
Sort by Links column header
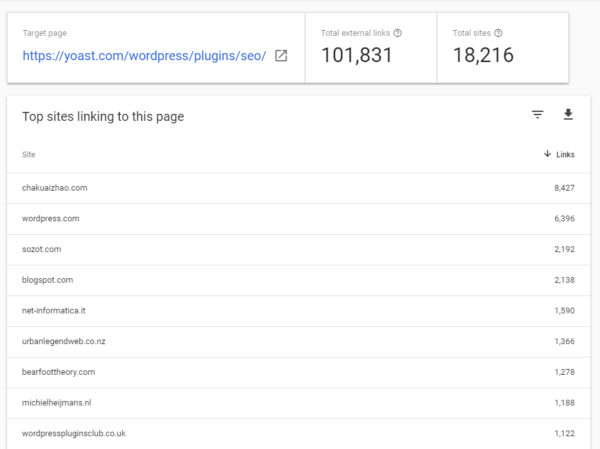point(565,155)
